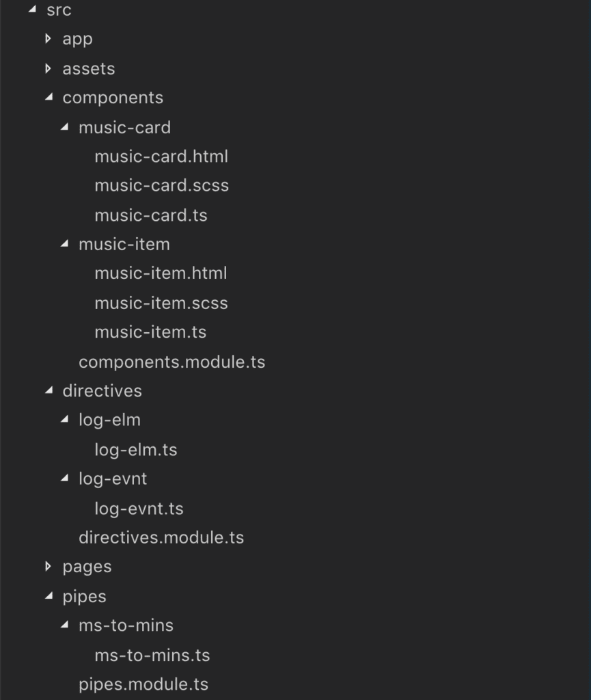The width and height of the screenshot is (591, 700).
Task: Expand the assets folder arrow
Action: click(x=48, y=68)
